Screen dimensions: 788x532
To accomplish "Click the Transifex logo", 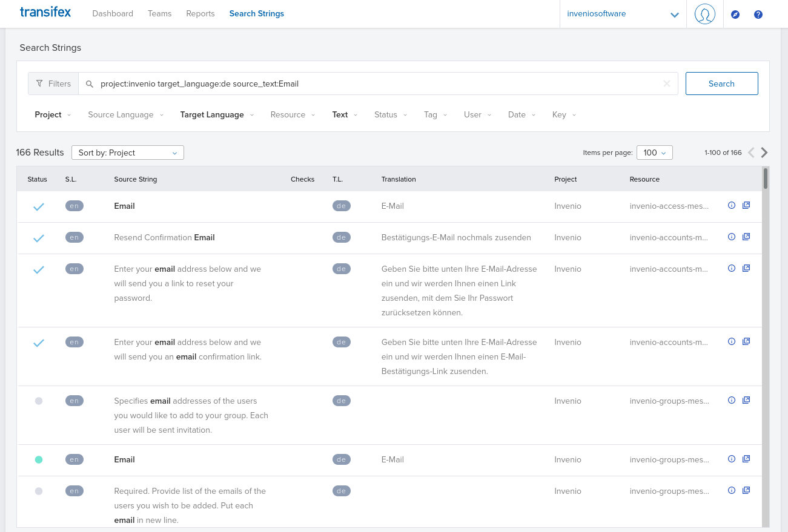I will click(x=45, y=12).
